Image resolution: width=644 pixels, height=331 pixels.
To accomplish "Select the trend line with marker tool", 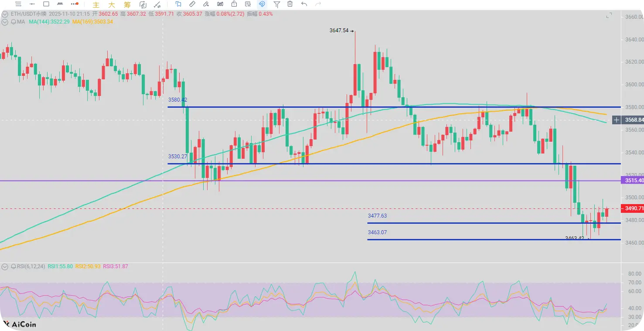I will coord(157,4).
